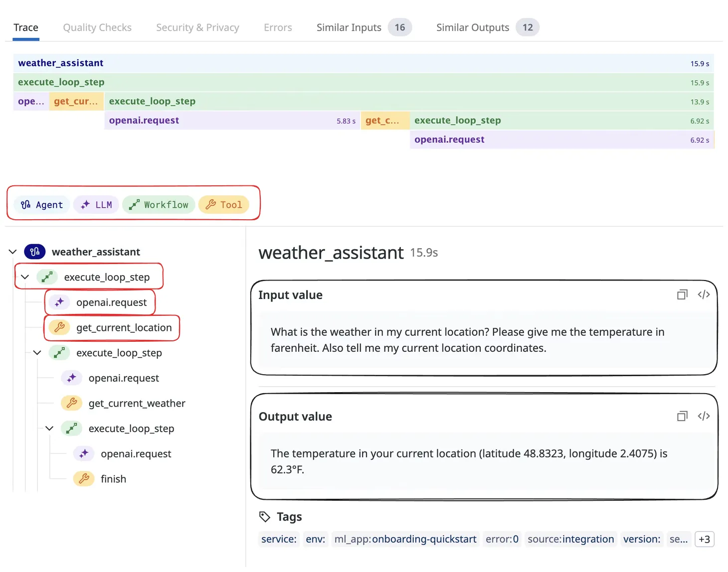Select the finish span in the tree
The height and width of the screenshot is (572, 728).
tap(113, 479)
